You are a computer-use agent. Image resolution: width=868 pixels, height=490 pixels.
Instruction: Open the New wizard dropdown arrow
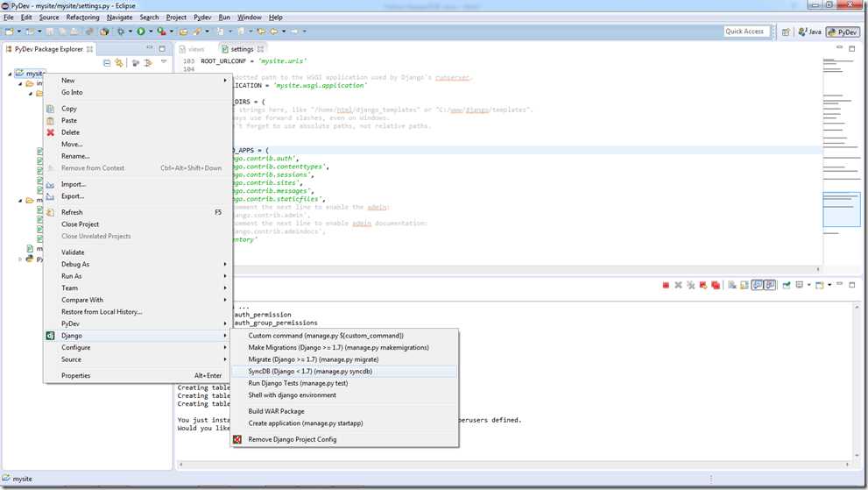point(19,32)
